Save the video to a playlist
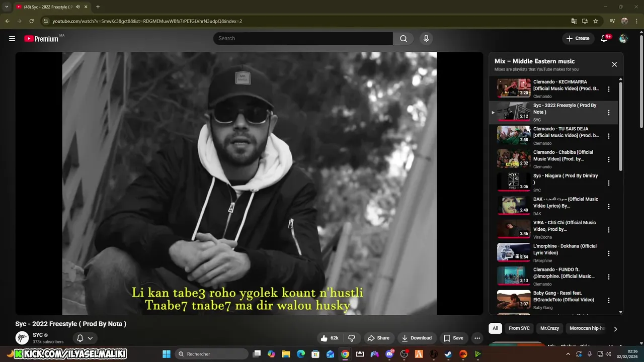 [453, 338]
